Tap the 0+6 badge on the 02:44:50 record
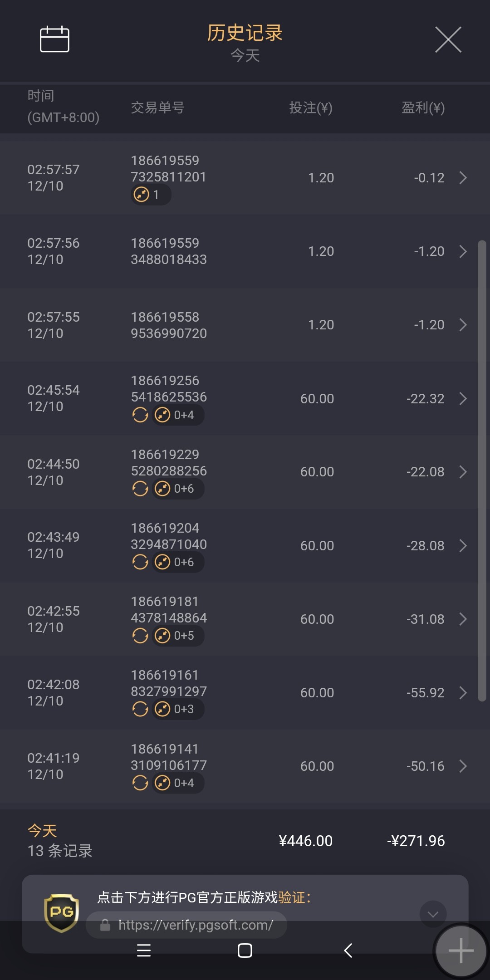This screenshot has width=490, height=980. click(178, 489)
